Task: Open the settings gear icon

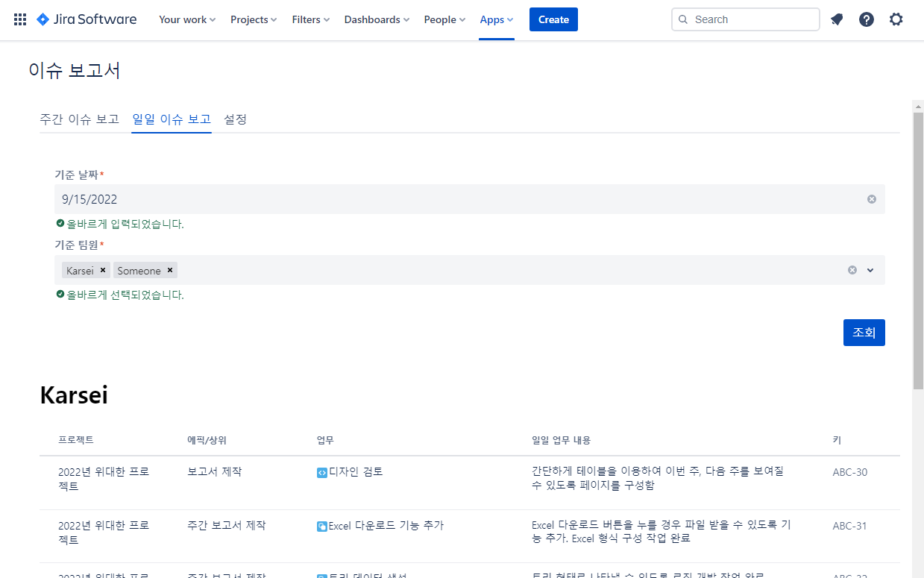Action: click(896, 19)
